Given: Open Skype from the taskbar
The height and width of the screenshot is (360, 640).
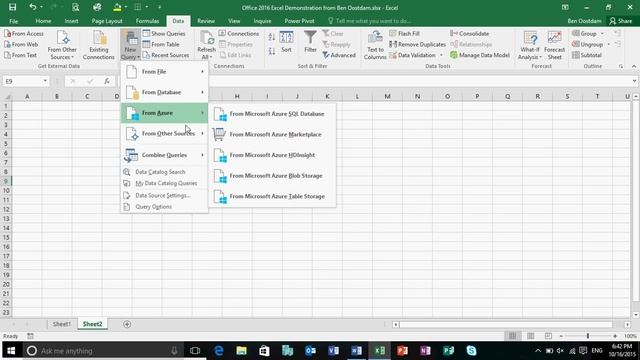Looking at the screenshot, I should [471, 351].
